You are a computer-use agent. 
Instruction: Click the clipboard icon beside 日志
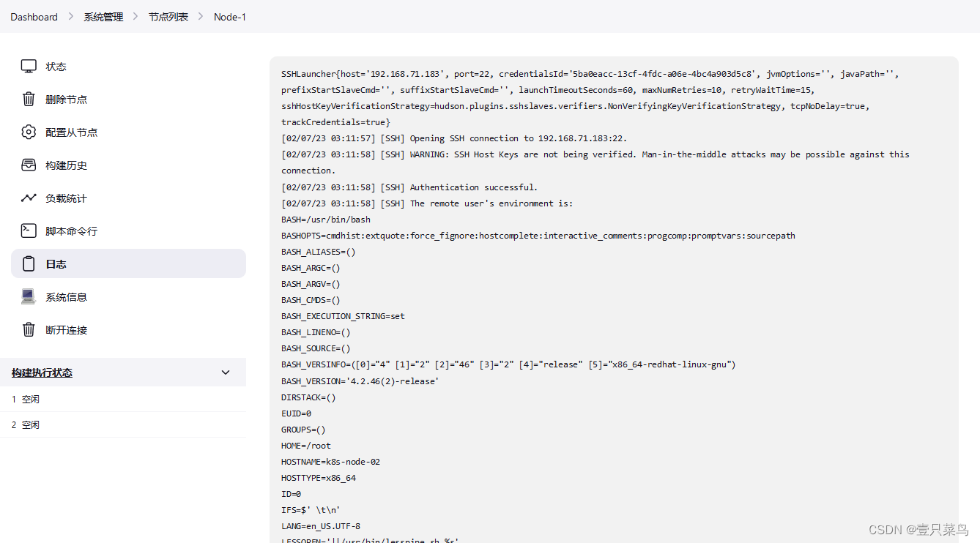(29, 264)
